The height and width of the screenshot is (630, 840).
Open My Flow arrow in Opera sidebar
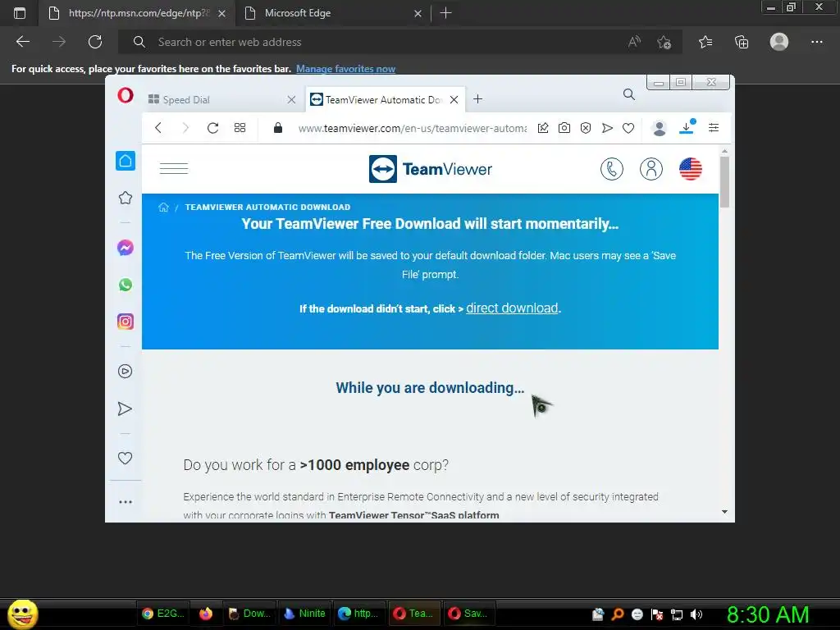[x=125, y=409]
